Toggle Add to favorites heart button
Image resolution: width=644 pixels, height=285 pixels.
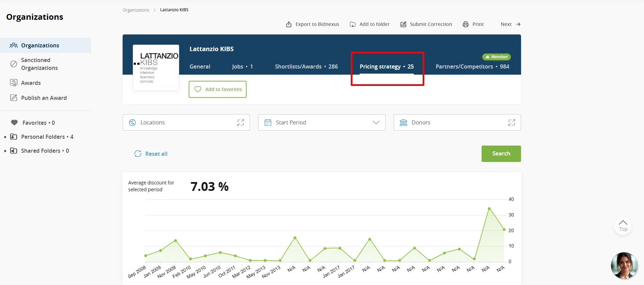coord(218,89)
